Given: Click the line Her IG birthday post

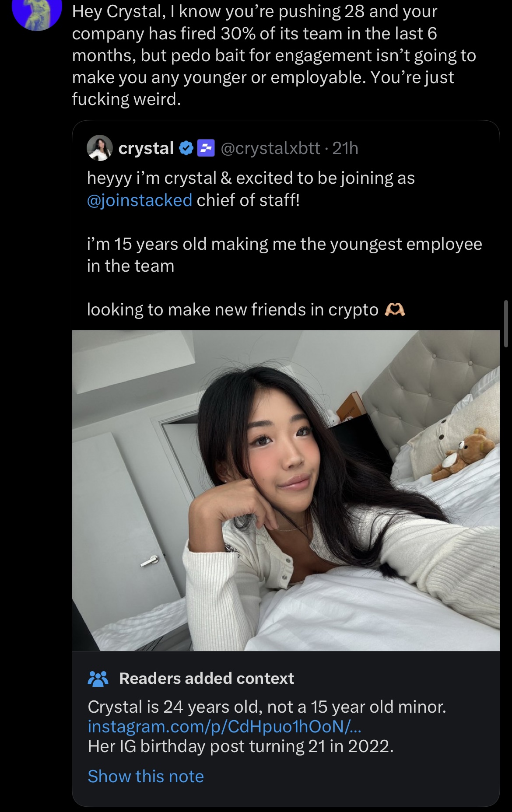Looking at the screenshot, I should coord(241,746).
